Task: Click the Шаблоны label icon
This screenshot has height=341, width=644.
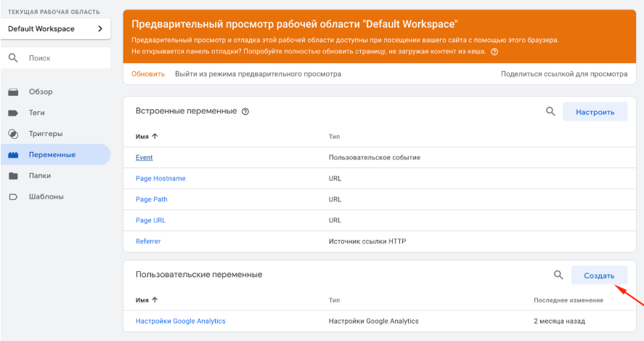Action: pos(13,197)
